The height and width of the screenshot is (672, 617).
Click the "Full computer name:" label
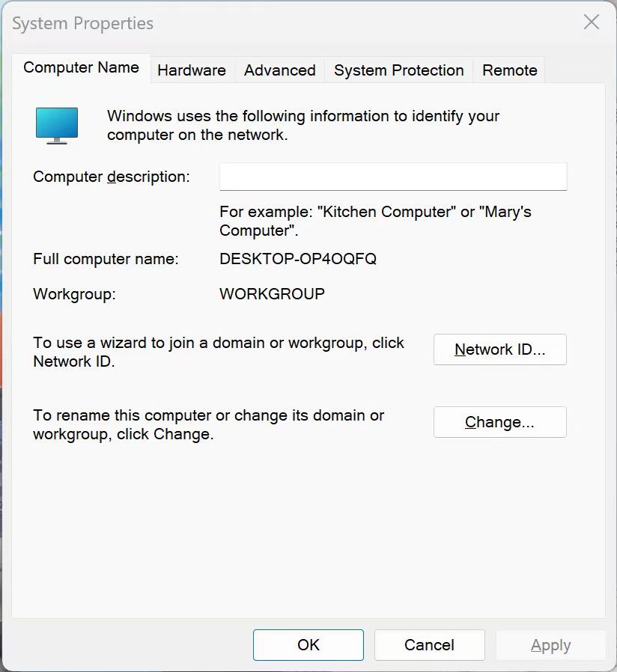click(x=106, y=259)
